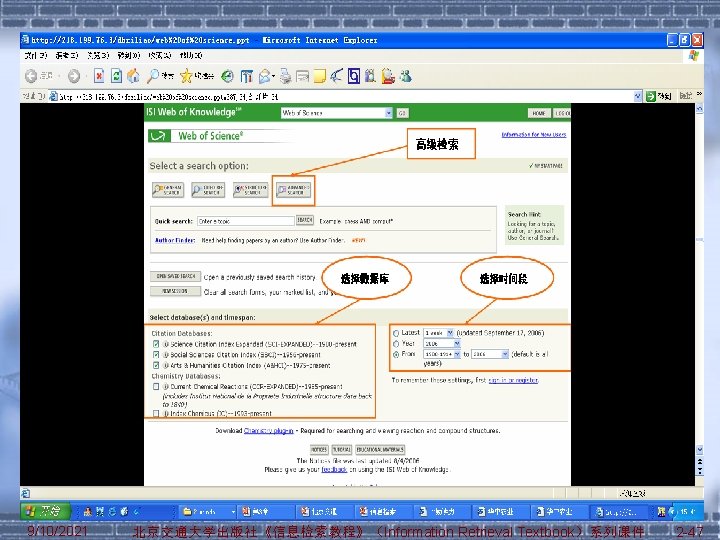The image size is (720, 540).
Task: Click the Edit page toolbar icon
Action: click(x=302, y=76)
